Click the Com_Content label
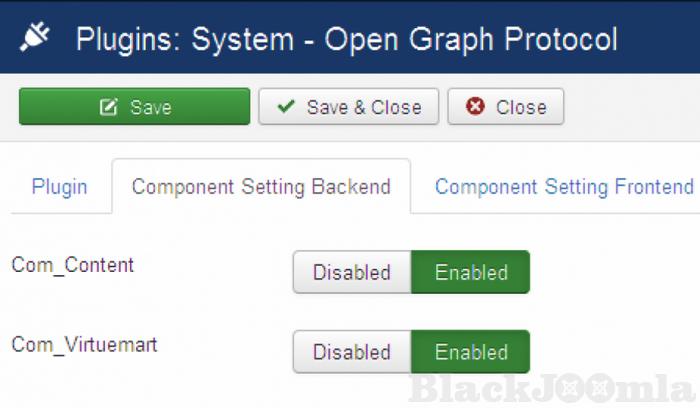Image resolution: width=700 pixels, height=408 pixels. click(x=73, y=265)
